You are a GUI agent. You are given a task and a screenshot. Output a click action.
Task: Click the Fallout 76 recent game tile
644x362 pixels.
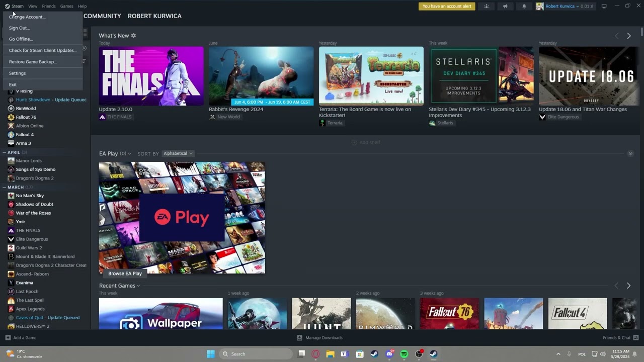tap(449, 314)
